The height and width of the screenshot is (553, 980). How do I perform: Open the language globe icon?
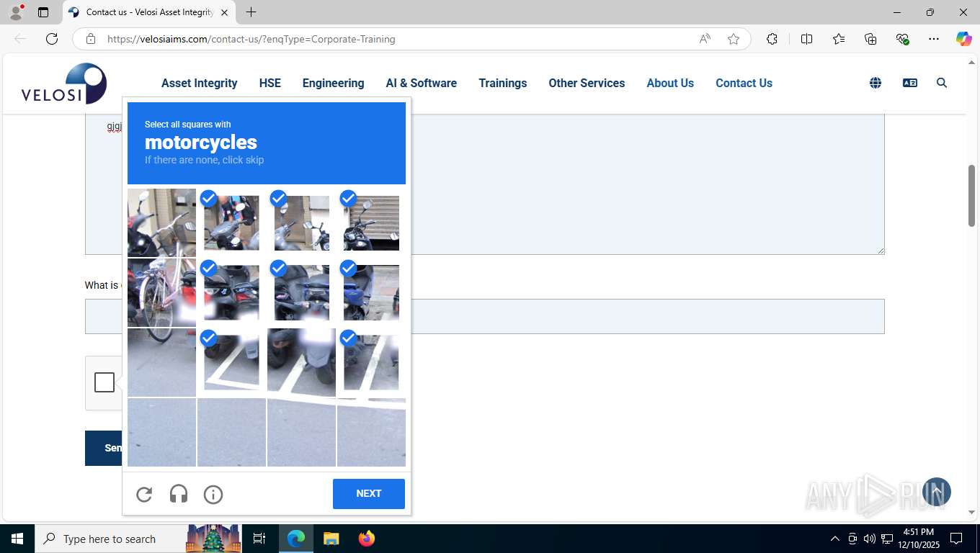pyautogui.click(x=876, y=83)
